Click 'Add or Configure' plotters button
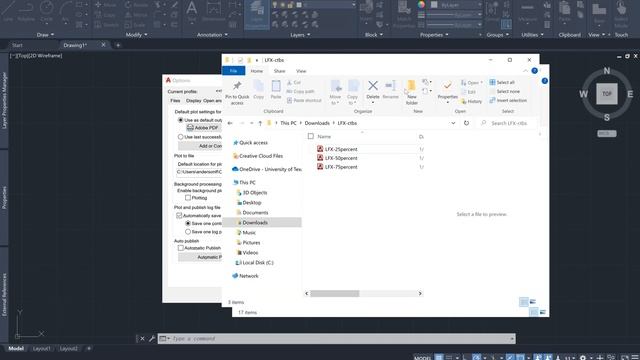The height and width of the screenshot is (360, 640). point(200,146)
